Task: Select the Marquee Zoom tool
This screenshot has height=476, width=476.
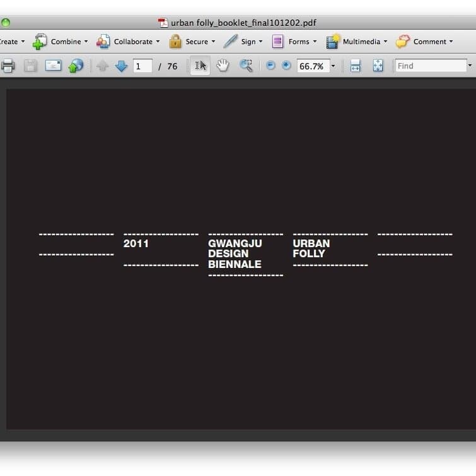Action: pos(246,66)
